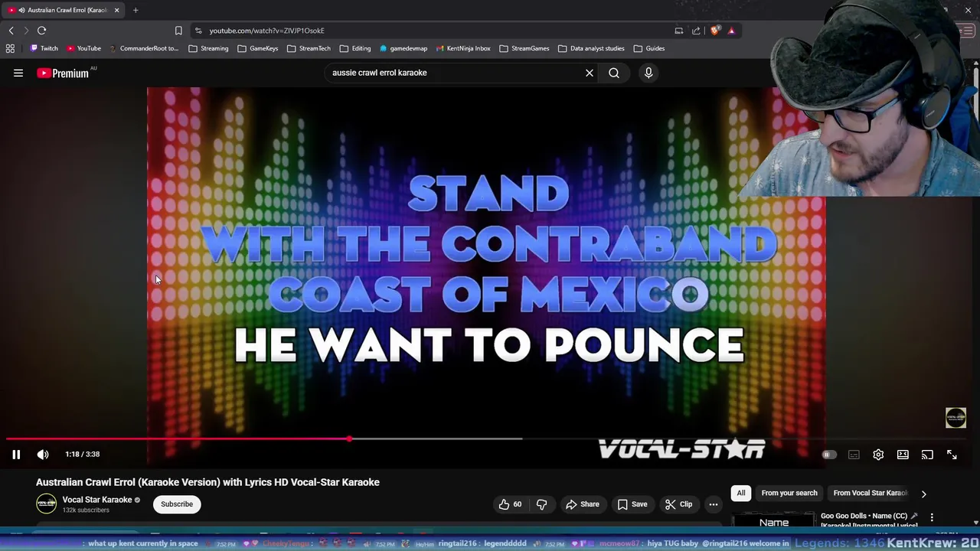The image size is (980, 551).
Task: Select 'From Vocal Star Karaoke' chip
Action: [x=870, y=493]
